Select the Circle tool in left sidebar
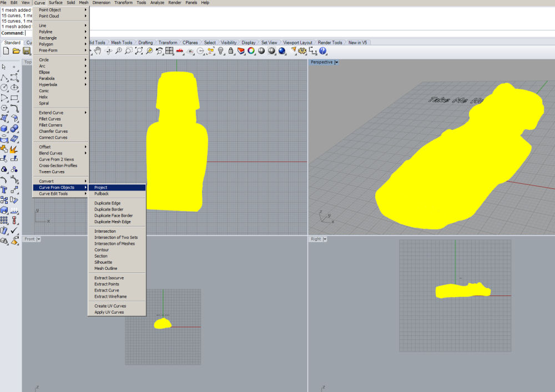Screen dimensions: 555x392 (4, 87)
